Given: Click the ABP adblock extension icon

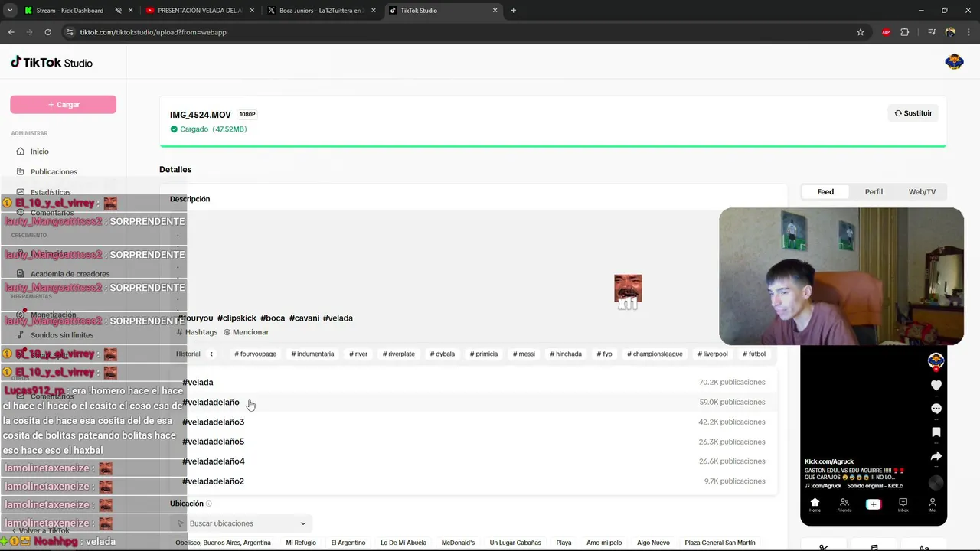Looking at the screenshot, I should tap(886, 32).
